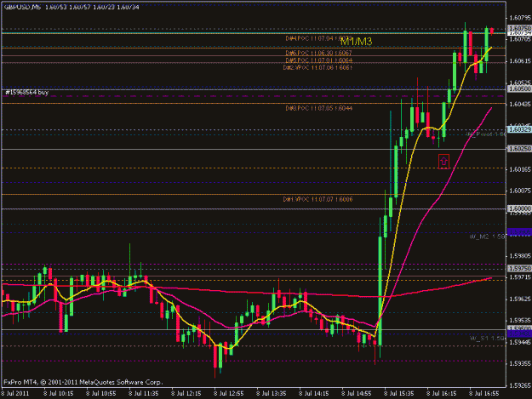Screen dimensions: 532x399
Task: Click price 1.60705 on the price axis
Action: 520,39
